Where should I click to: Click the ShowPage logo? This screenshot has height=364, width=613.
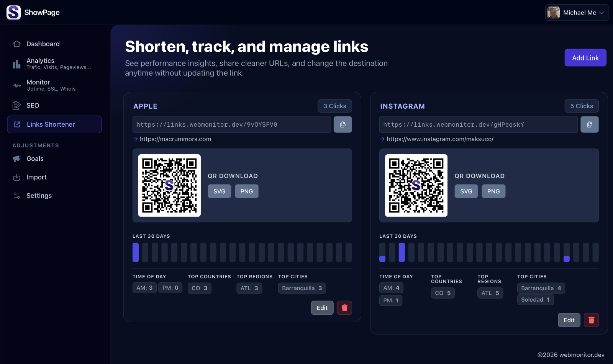tap(33, 12)
